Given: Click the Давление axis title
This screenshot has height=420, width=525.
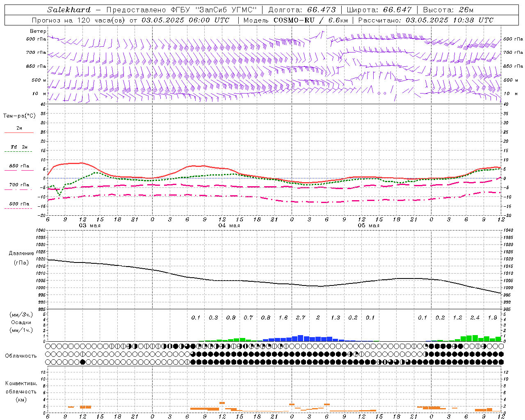Looking at the screenshot, I should pyautogui.click(x=21, y=253).
